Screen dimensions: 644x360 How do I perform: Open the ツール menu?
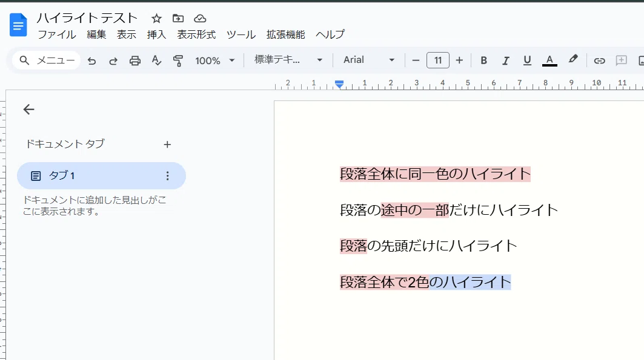pos(241,35)
